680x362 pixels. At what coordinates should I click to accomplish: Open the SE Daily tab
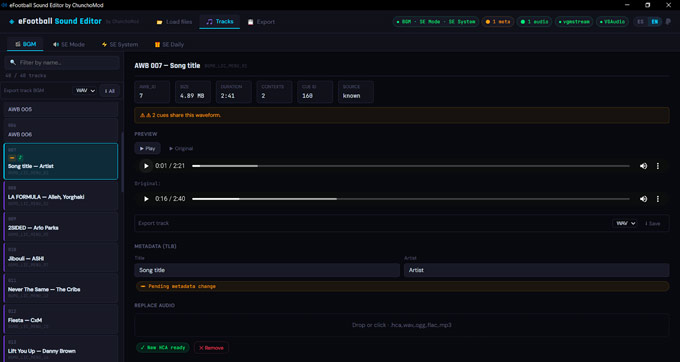point(169,44)
